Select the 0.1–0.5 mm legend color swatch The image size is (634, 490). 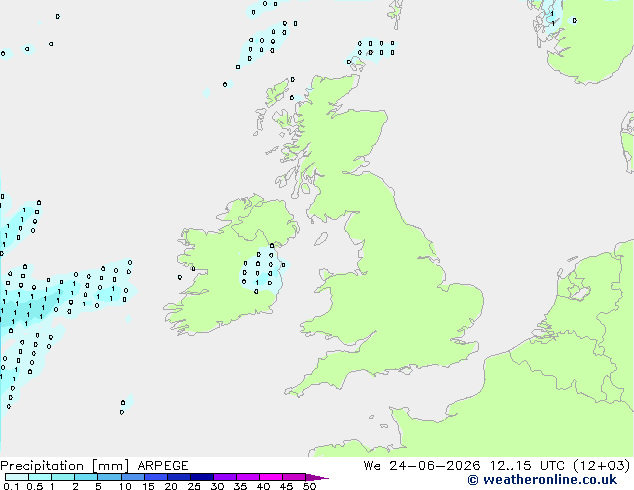(17, 477)
